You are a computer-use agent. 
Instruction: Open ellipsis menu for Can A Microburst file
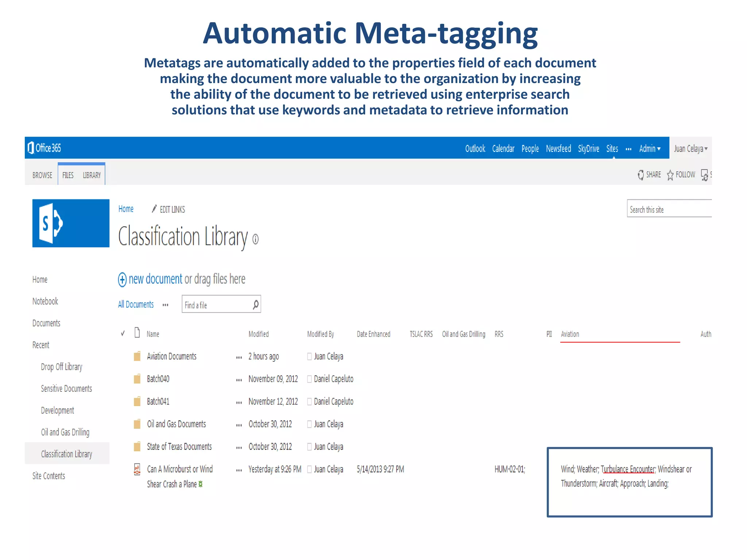[x=239, y=471]
